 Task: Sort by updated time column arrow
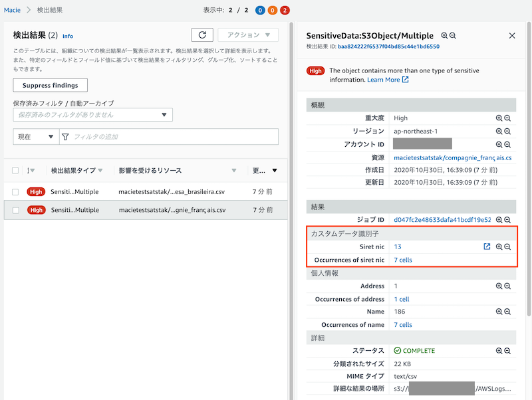click(x=275, y=170)
